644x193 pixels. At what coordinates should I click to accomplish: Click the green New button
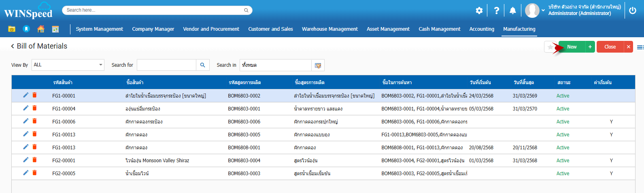tap(572, 47)
